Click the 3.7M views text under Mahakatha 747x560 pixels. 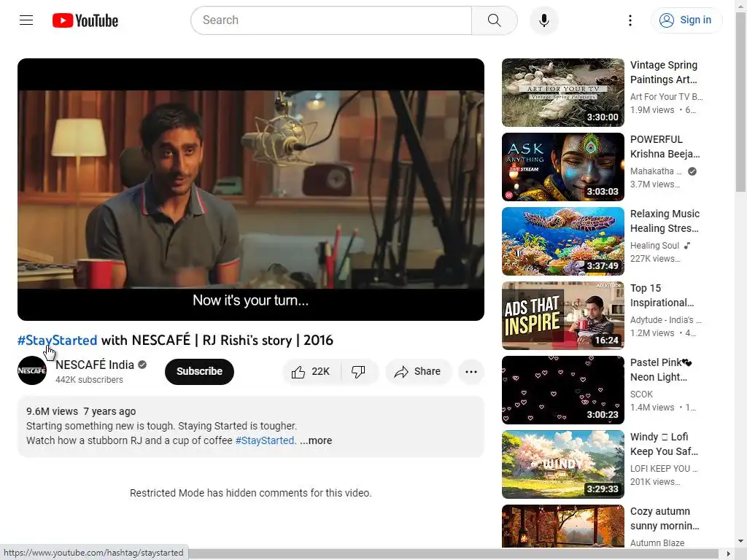point(655,184)
